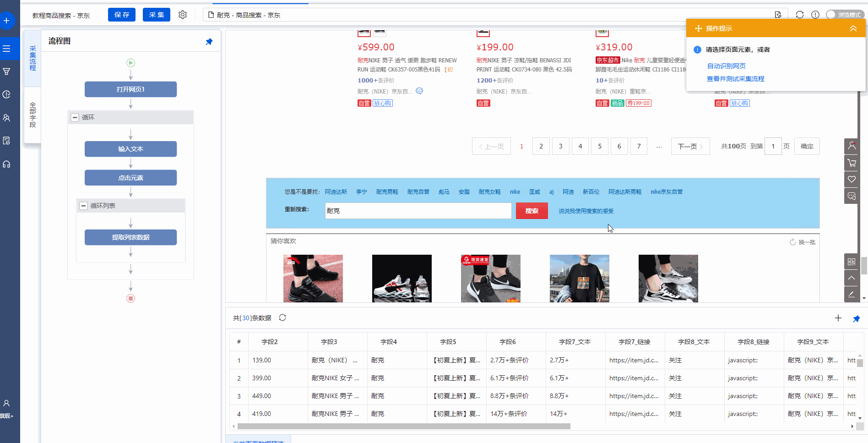Open the team users icon in sidebar
Image resolution: width=868 pixels, height=443 pixels.
(x=6, y=118)
